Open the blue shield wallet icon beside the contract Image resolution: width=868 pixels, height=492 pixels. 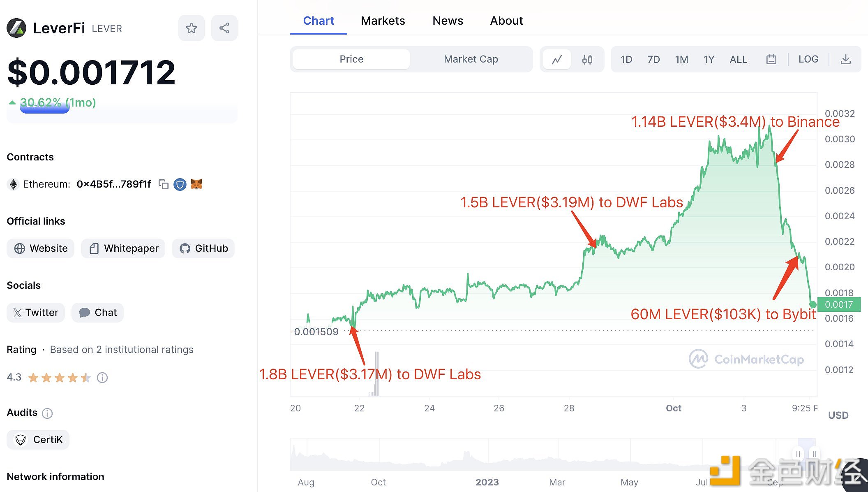pyautogui.click(x=180, y=184)
